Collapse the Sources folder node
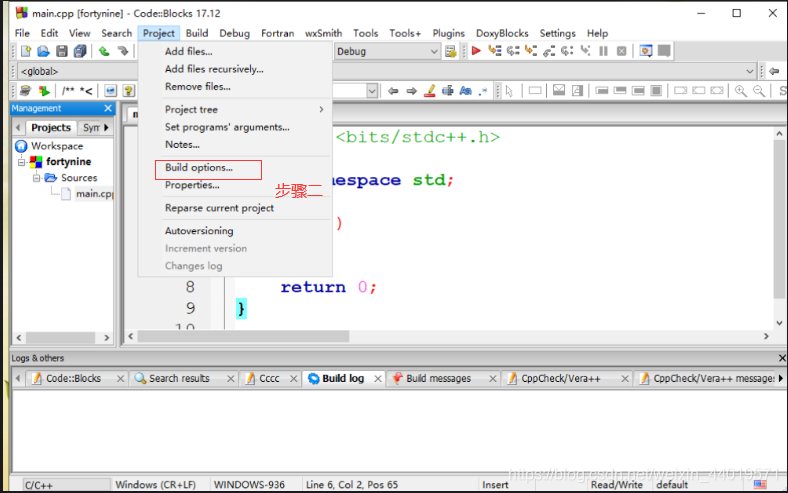 (36, 178)
